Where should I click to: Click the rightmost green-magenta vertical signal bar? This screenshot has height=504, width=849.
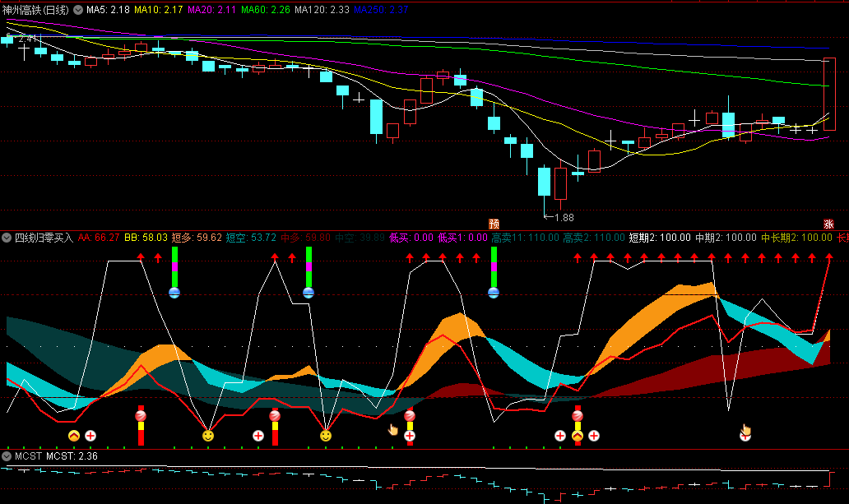pyautogui.click(x=494, y=267)
